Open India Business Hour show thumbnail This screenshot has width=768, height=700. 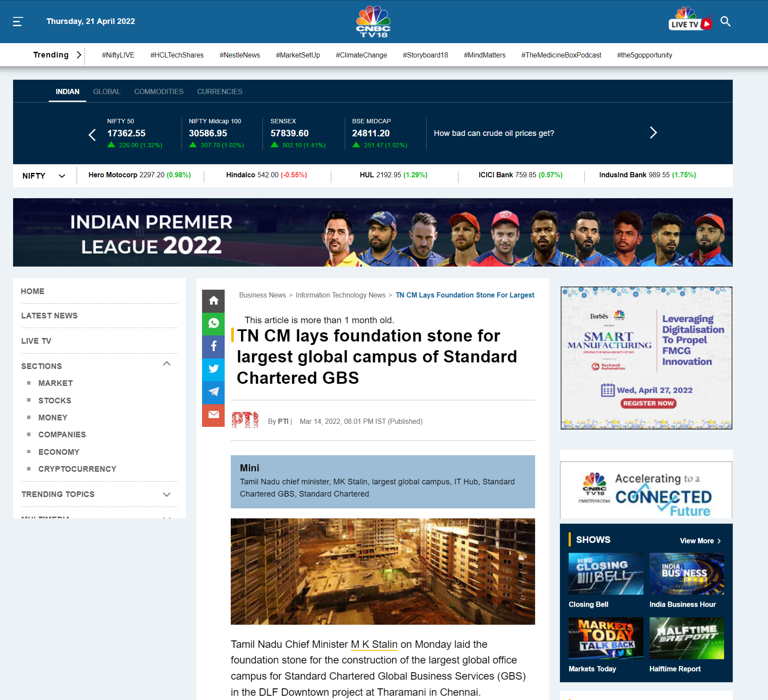(x=687, y=574)
